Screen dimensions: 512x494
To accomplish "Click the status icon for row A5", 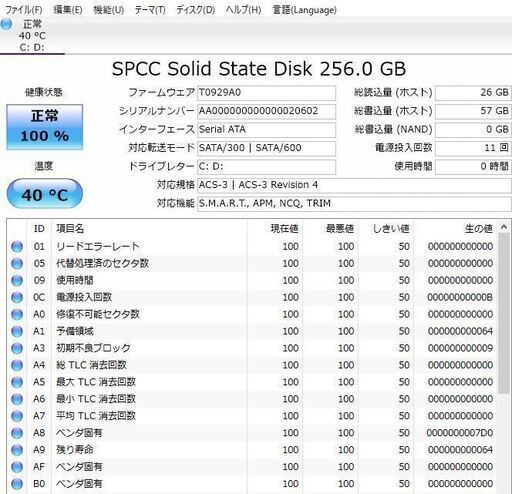I will pos(17,382).
